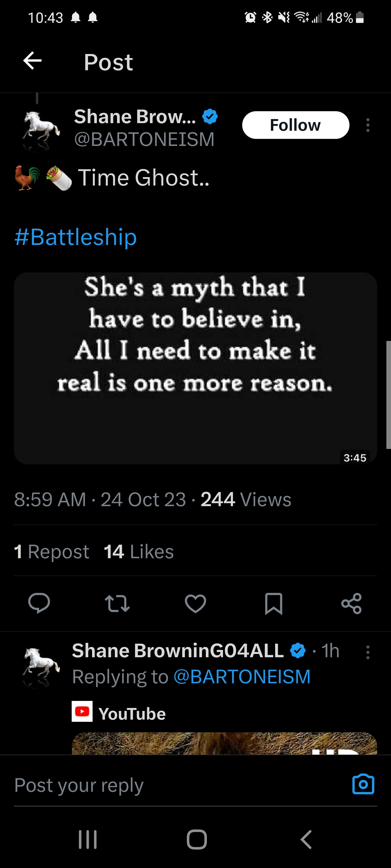Open the #Battleship hashtag

75,237
